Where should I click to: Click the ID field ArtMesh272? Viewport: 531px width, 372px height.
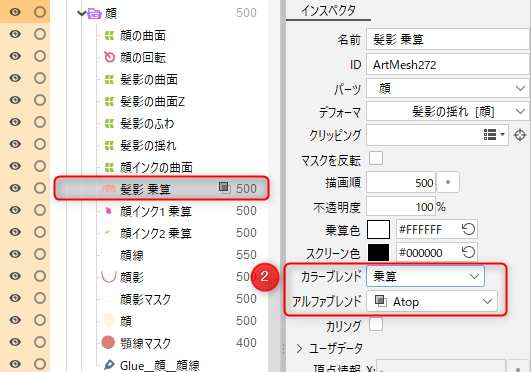[447, 64]
